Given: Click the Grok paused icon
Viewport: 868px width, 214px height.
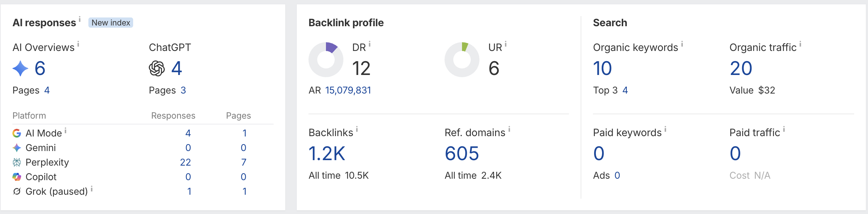Looking at the screenshot, I should (x=17, y=191).
